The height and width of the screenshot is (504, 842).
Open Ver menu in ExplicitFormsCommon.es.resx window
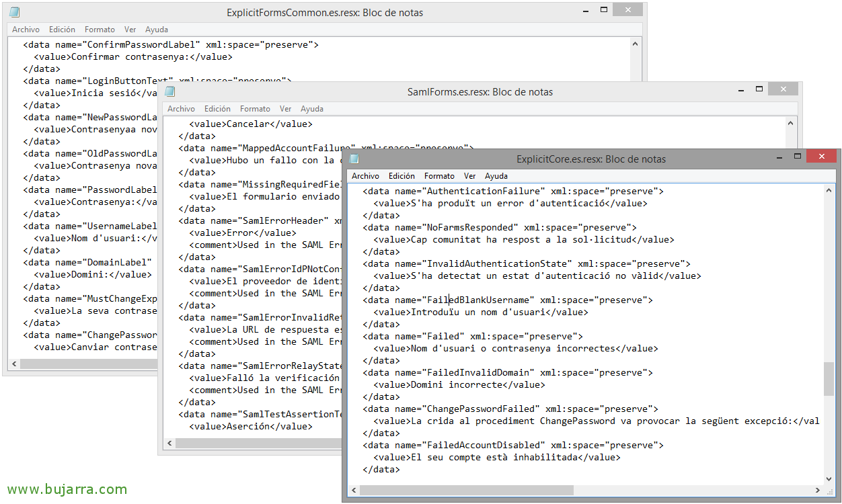pos(130,30)
